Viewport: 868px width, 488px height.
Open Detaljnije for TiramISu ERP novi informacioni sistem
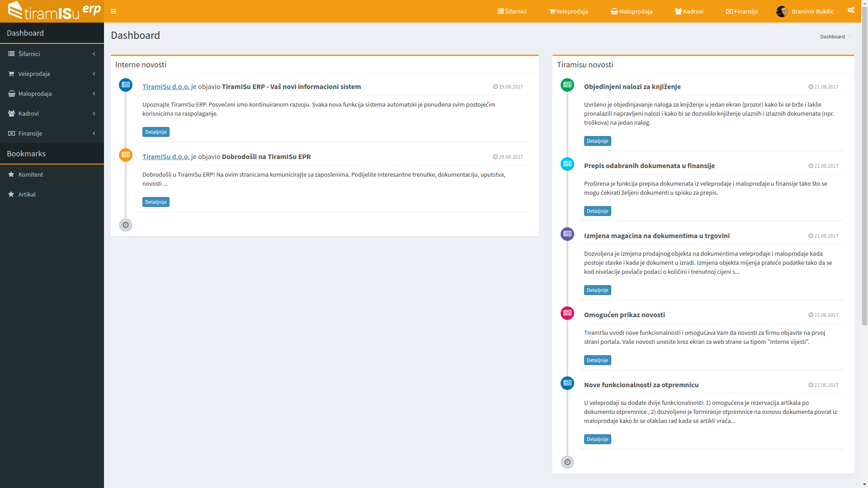pos(156,132)
